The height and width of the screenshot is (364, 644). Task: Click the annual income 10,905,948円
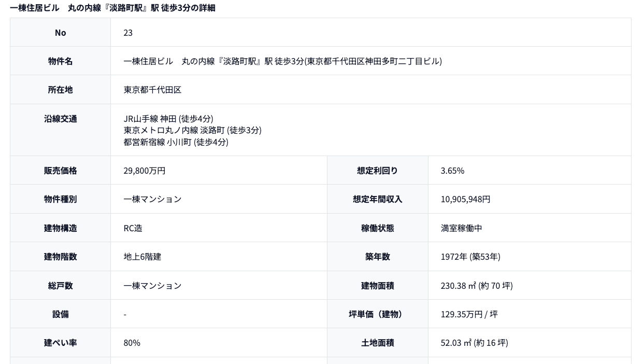(x=465, y=199)
